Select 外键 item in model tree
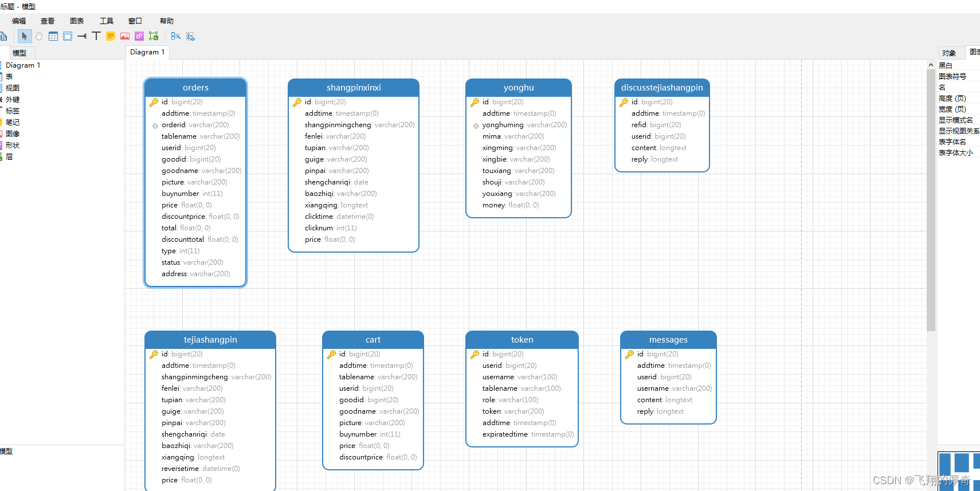 [x=13, y=100]
